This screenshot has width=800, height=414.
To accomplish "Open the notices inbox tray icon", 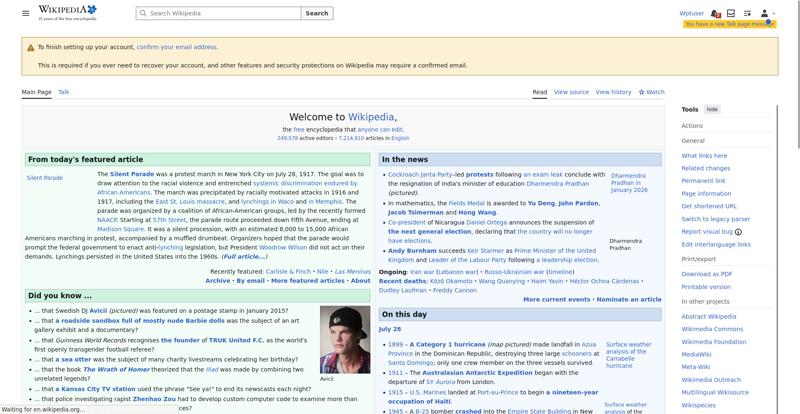I will click(x=731, y=13).
